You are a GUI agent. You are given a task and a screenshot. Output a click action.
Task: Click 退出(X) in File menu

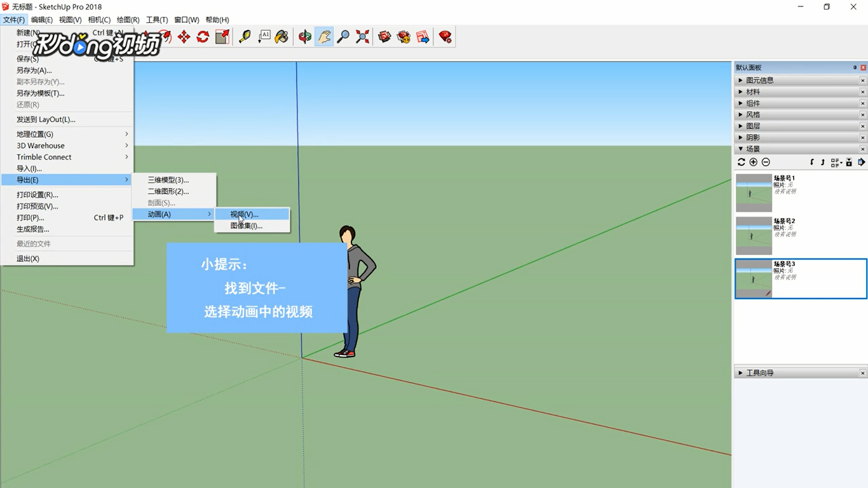(67, 259)
